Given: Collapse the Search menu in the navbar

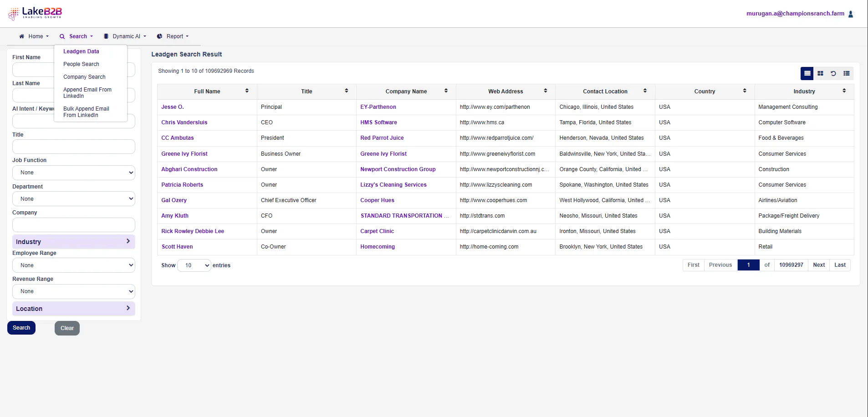Looking at the screenshot, I should 77,36.
